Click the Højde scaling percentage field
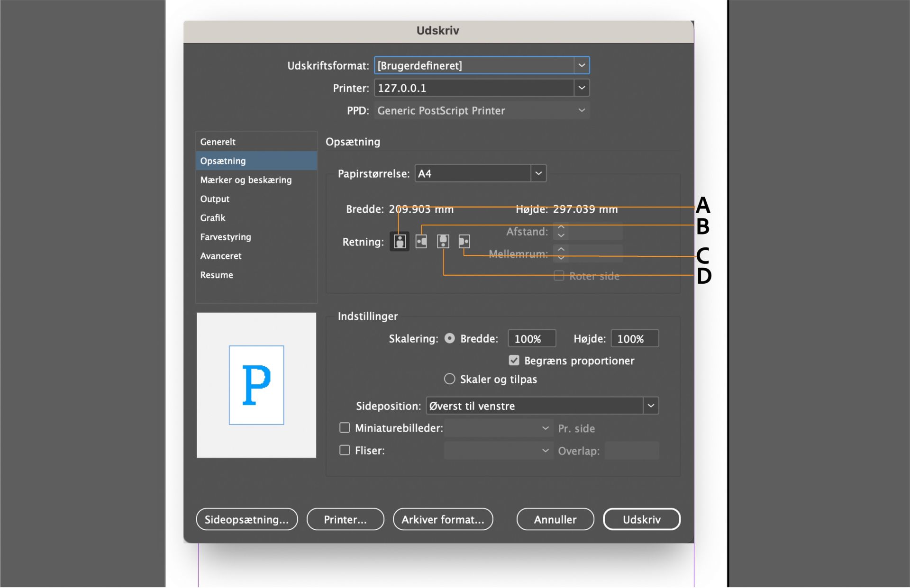This screenshot has height=588, width=910. pos(634,339)
